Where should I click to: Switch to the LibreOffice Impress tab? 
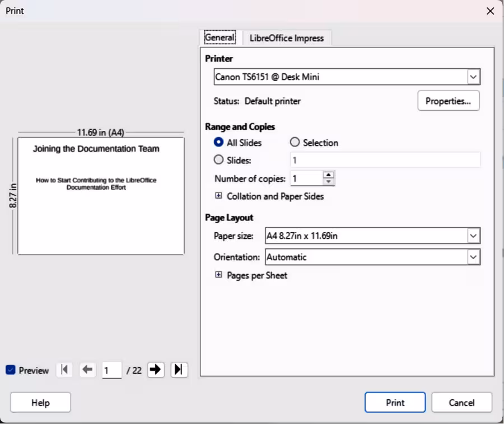pyautogui.click(x=287, y=38)
